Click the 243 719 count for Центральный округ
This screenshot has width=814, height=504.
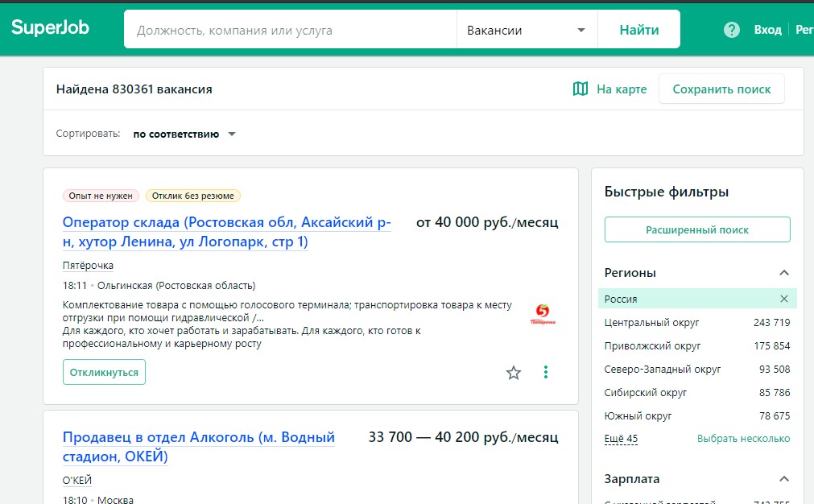(x=772, y=322)
